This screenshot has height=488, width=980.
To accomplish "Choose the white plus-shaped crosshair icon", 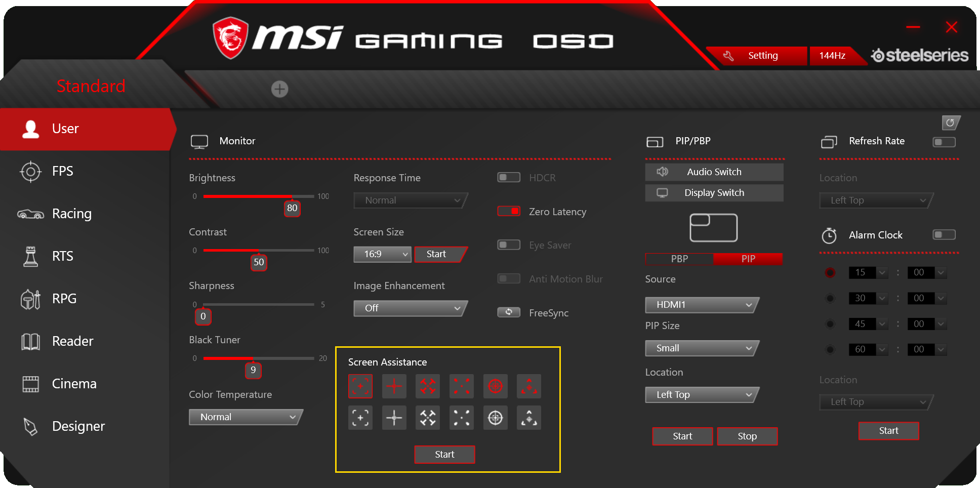I will pos(394,418).
